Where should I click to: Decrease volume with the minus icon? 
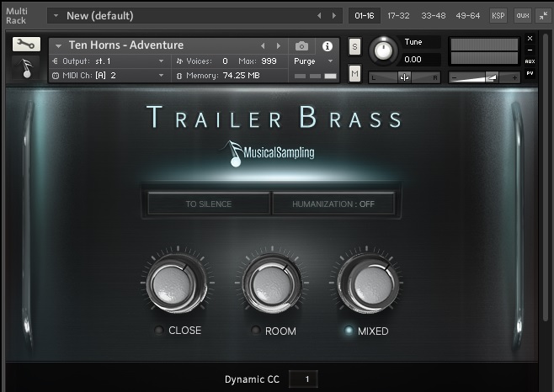pos(454,77)
